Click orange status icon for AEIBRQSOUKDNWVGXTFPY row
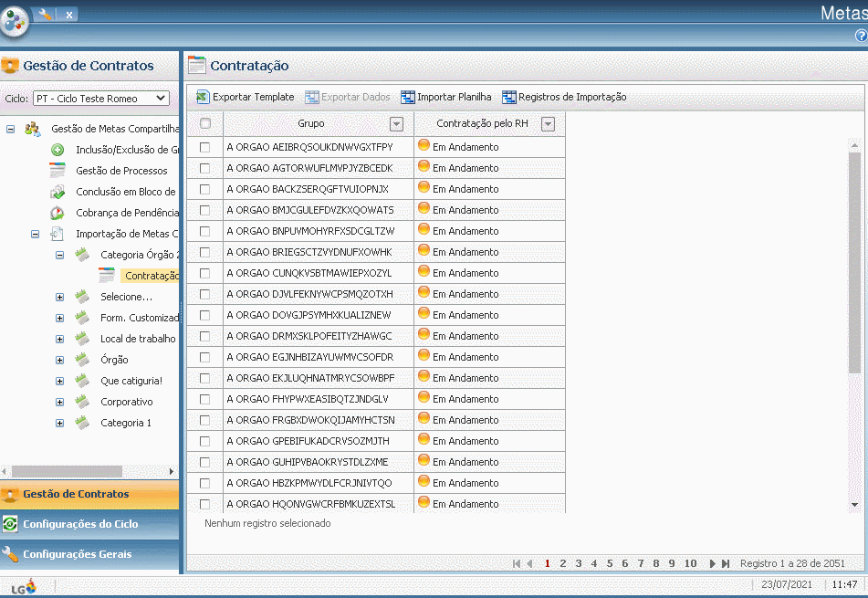868x598 pixels. coord(424,145)
